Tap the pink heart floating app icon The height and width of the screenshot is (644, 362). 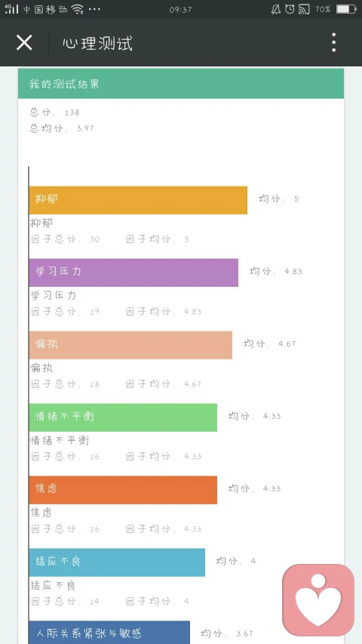[318, 599]
